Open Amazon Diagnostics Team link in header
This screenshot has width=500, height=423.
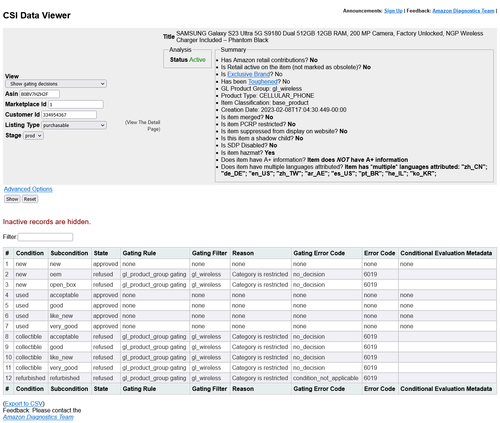(x=463, y=11)
